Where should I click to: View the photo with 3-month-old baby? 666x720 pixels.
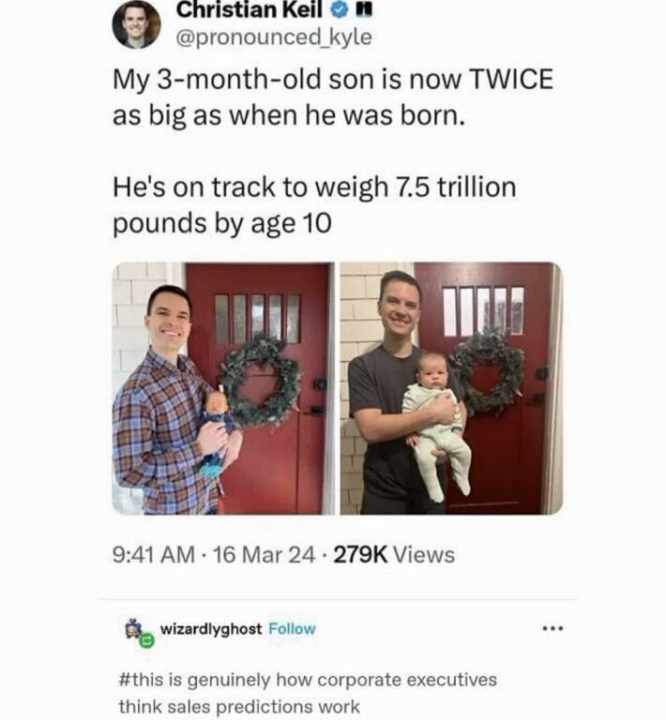pos(452,388)
